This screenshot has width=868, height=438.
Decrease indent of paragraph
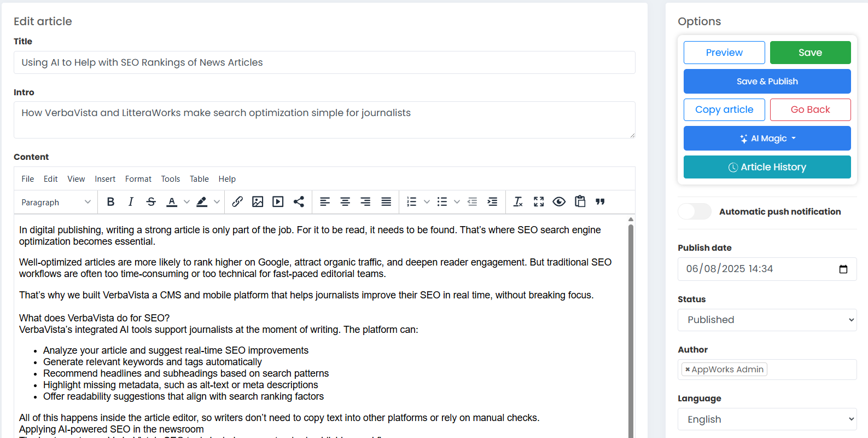click(x=472, y=202)
